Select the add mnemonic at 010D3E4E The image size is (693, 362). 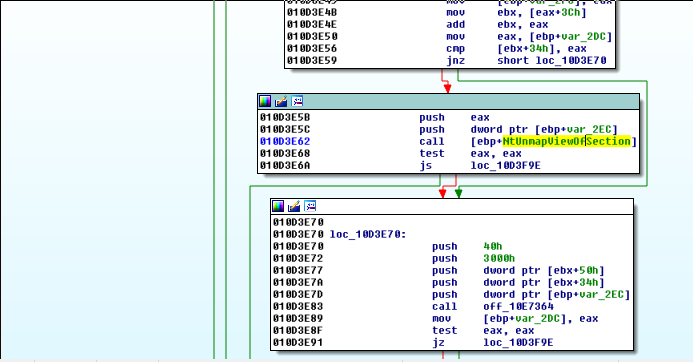tap(456, 25)
